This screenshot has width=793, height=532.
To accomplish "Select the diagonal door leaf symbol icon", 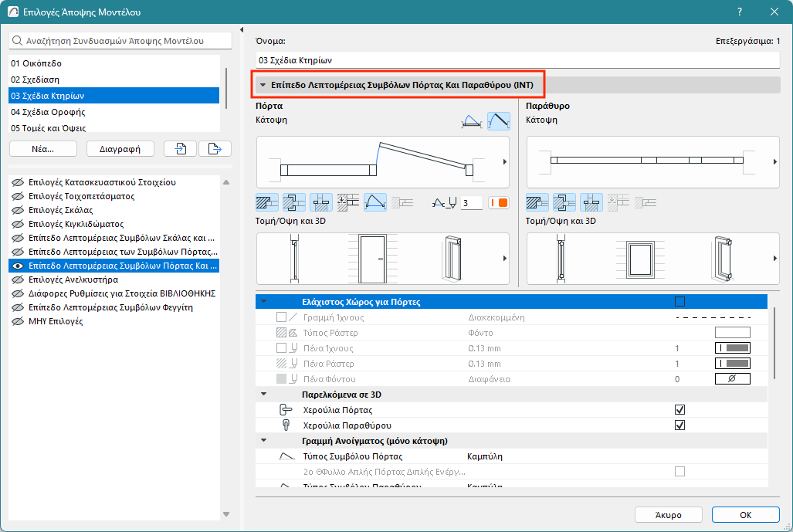I will pyautogui.click(x=498, y=120).
